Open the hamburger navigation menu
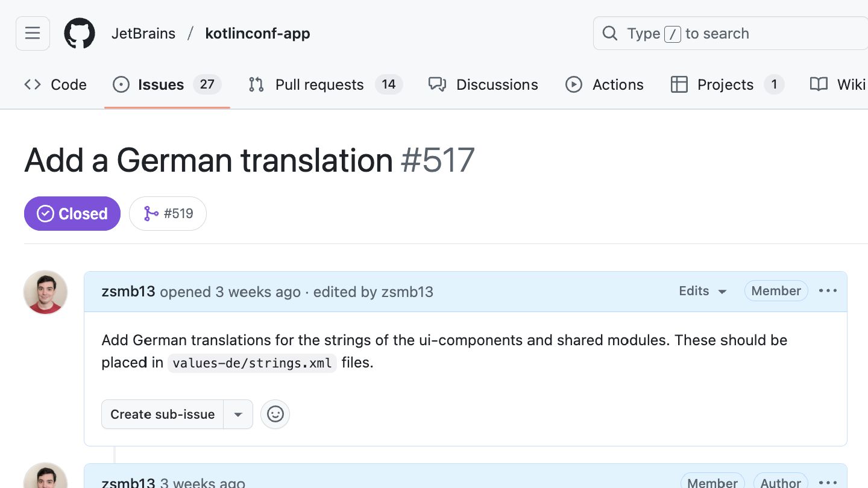 pyautogui.click(x=33, y=33)
